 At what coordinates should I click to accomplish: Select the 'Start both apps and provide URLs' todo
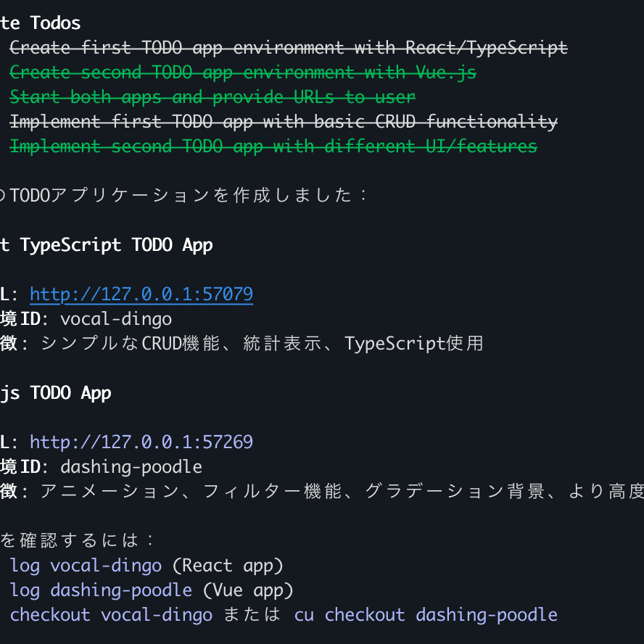[212, 97]
